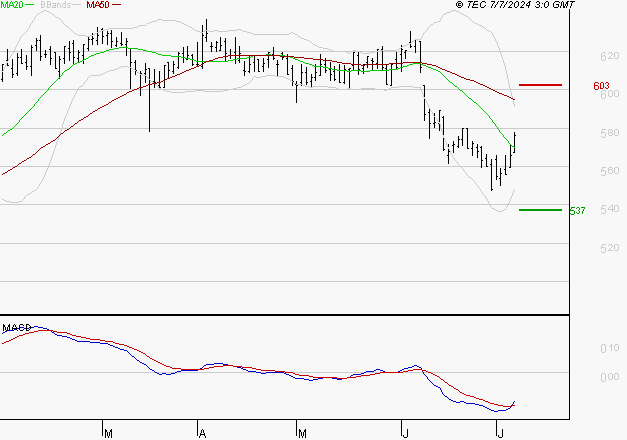Click the first M month label
627x440 pixels.
[108, 434]
